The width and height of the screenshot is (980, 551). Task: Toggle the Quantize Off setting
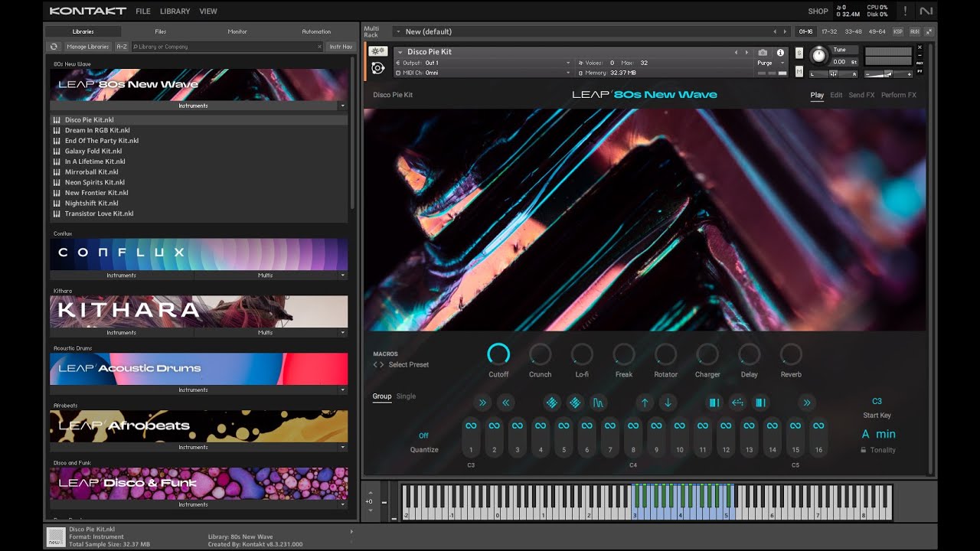pos(423,435)
